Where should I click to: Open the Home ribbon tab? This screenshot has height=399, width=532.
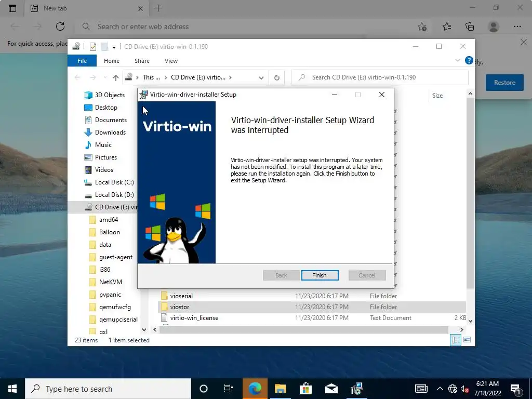click(112, 61)
